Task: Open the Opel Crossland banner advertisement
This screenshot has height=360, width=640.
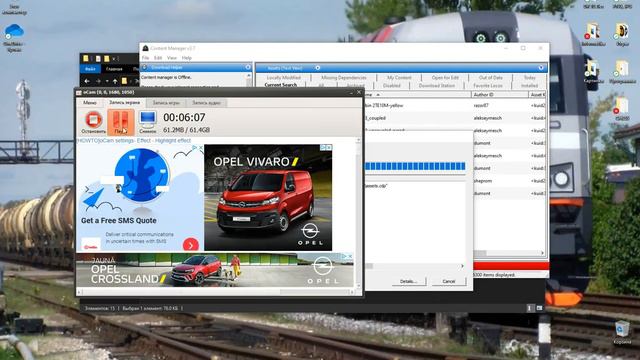Action: (x=215, y=270)
